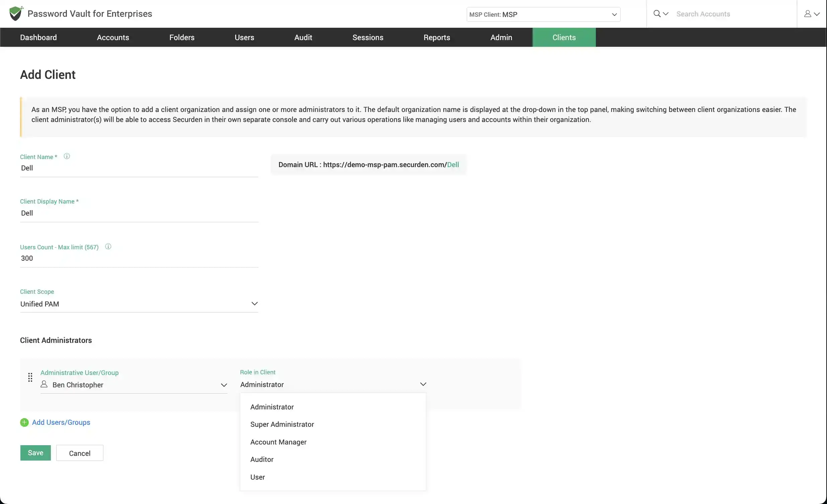Open the search accounts icon

tap(657, 14)
